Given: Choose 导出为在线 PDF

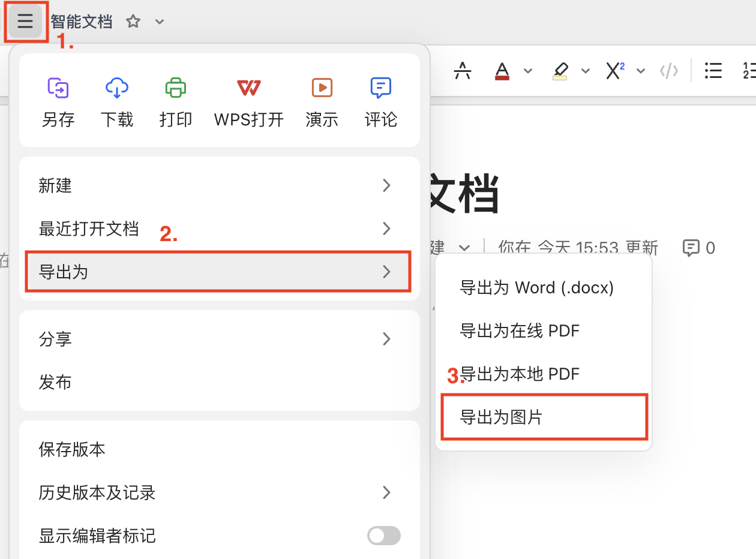Looking at the screenshot, I should pyautogui.click(x=544, y=330).
